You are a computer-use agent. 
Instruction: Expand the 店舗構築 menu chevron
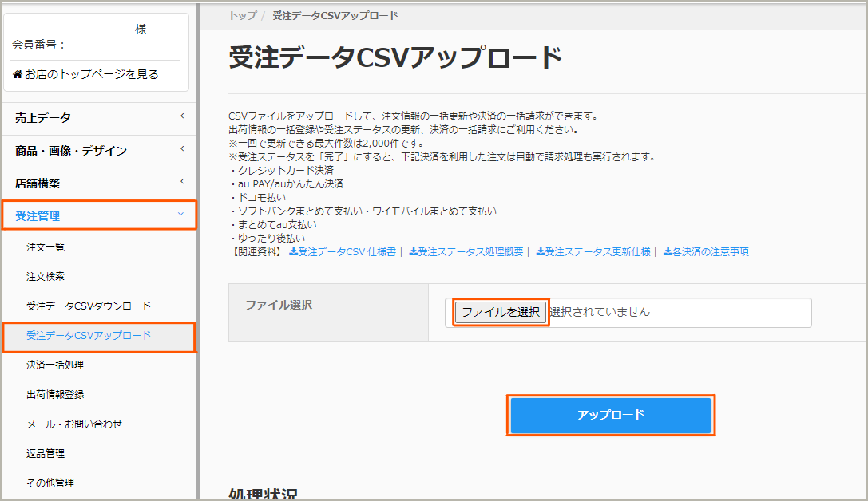[182, 181]
